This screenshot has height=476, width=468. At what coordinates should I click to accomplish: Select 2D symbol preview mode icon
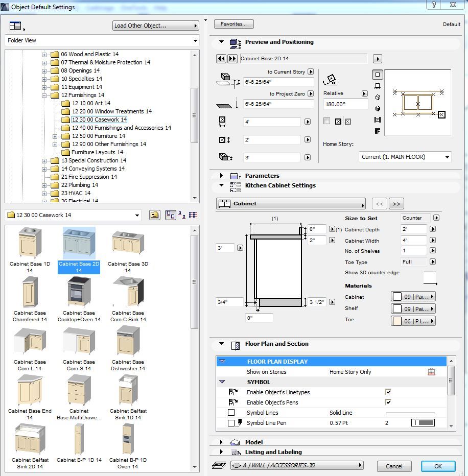(378, 75)
